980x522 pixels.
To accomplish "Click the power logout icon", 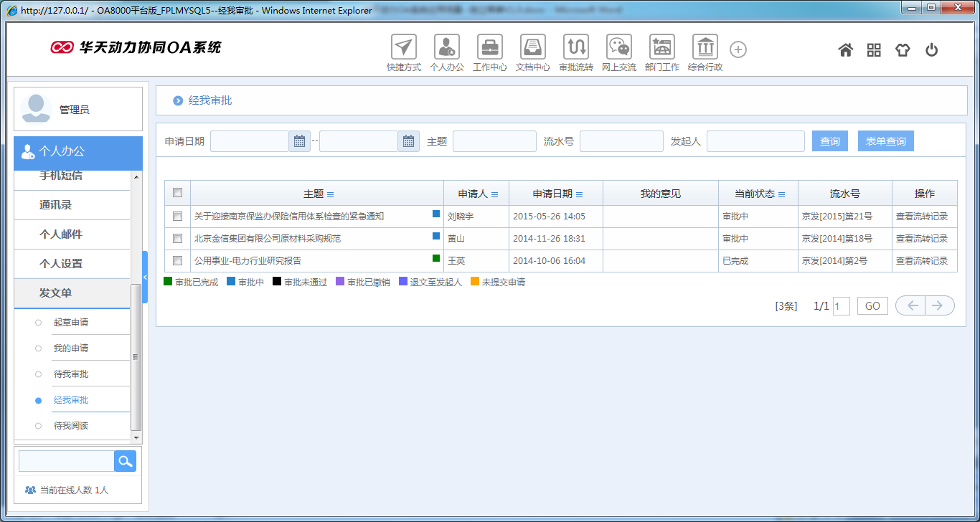I will (x=931, y=50).
